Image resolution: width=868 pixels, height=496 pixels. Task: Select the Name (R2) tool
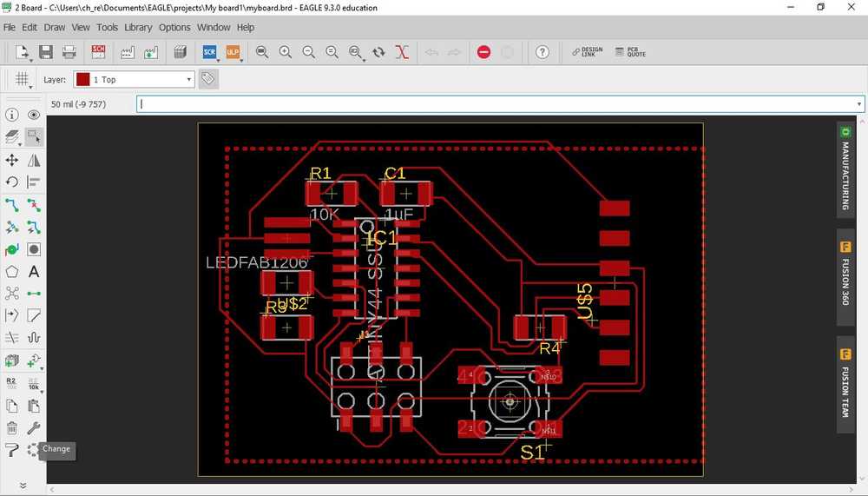point(11,383)
